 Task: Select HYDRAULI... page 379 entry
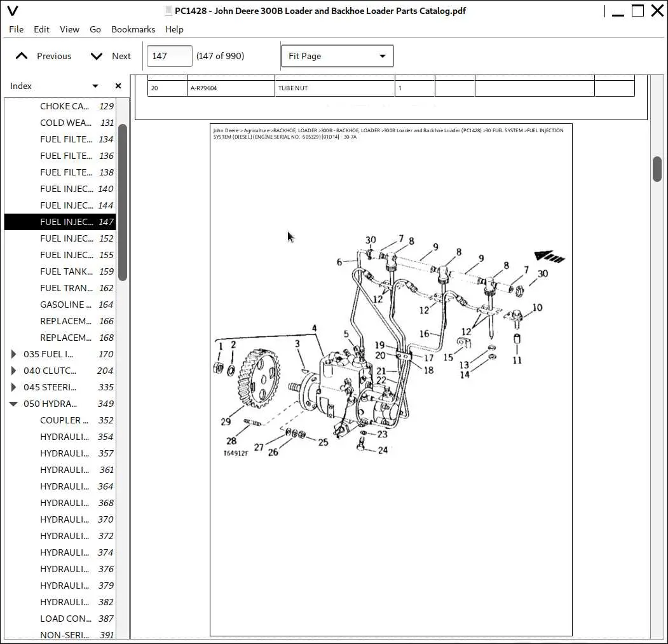coord(60,586)
